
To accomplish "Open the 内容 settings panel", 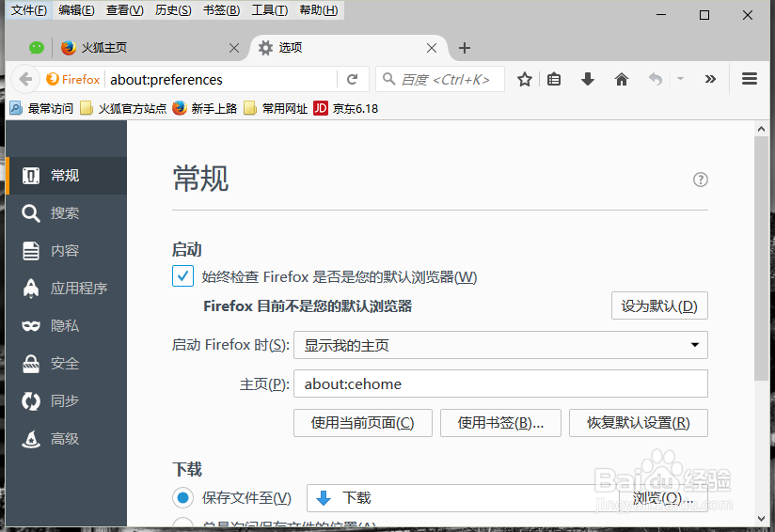I will (x=66, y=250).
